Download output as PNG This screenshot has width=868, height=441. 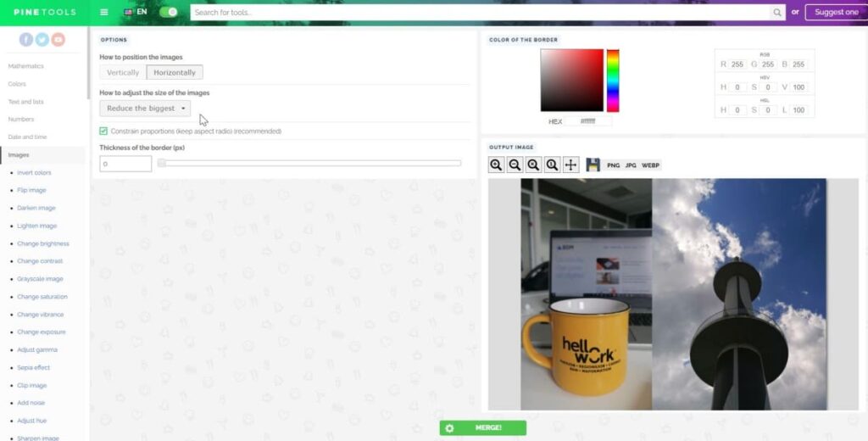pos(614,165)
